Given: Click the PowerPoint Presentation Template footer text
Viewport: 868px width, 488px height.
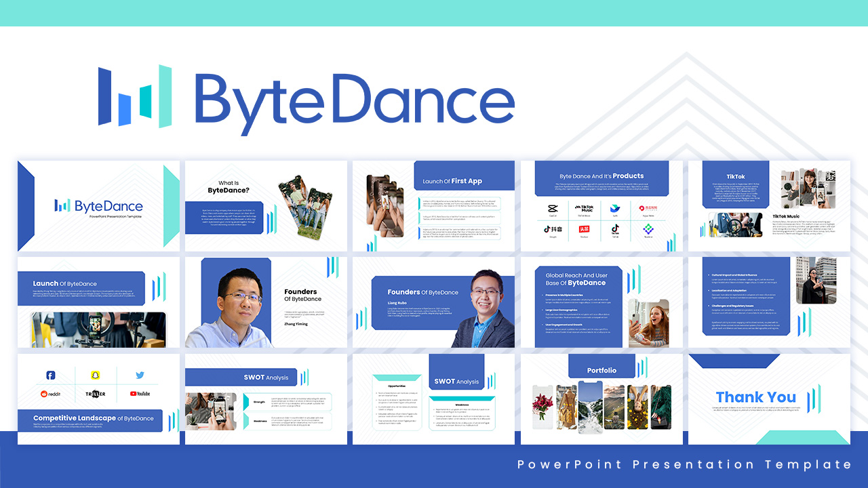Looking at the screenshot, I should (x=685, y=464).
